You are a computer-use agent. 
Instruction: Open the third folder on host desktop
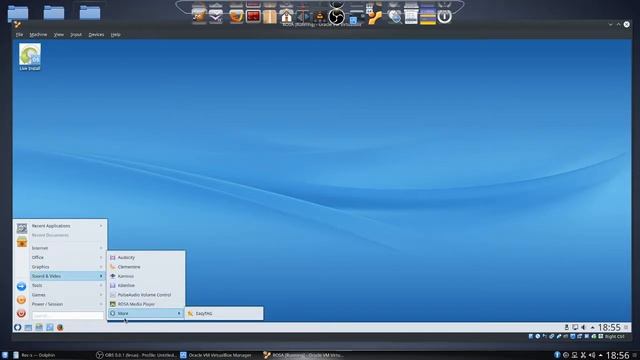tap(90, 13)
